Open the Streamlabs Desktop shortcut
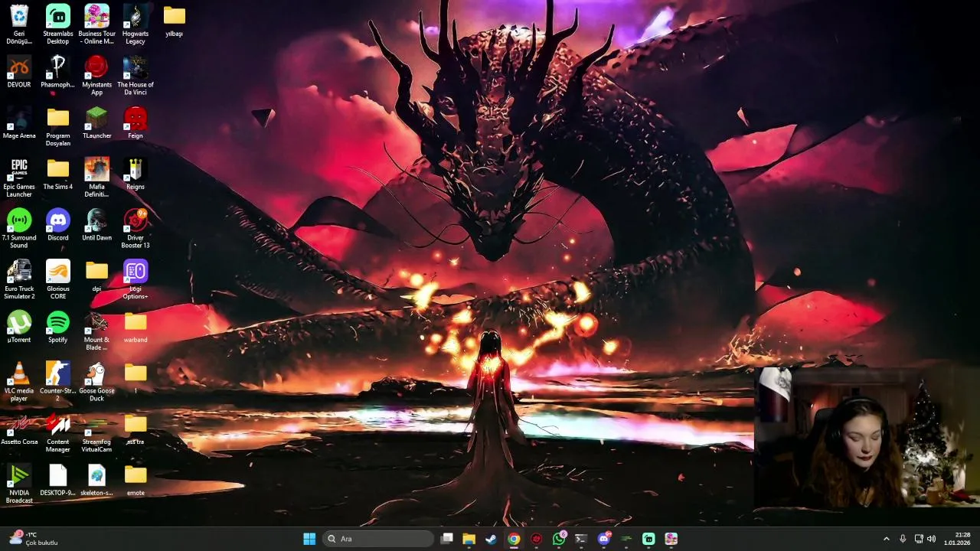 (x=57, y=24)
